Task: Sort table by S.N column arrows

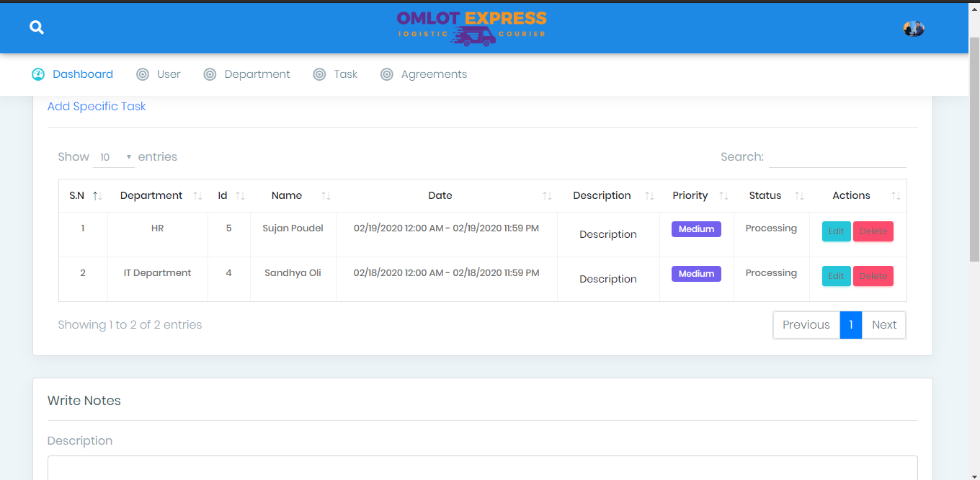Action: coord(97,196)
